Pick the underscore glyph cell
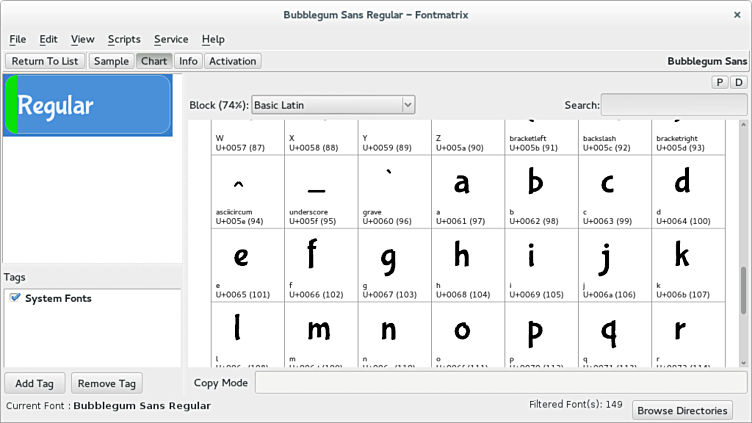Screen dimensions: 752x423 (x=321, y=192)
